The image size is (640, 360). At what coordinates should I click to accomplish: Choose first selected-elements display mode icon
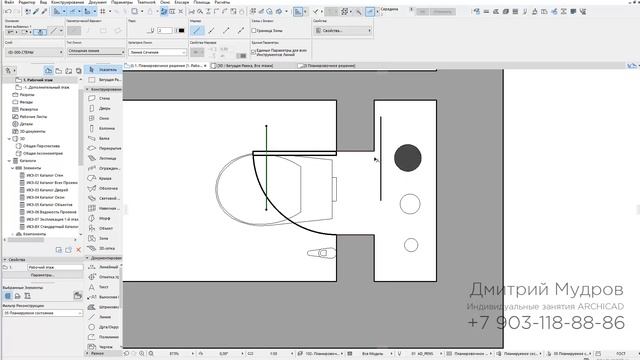click(8, 296)
